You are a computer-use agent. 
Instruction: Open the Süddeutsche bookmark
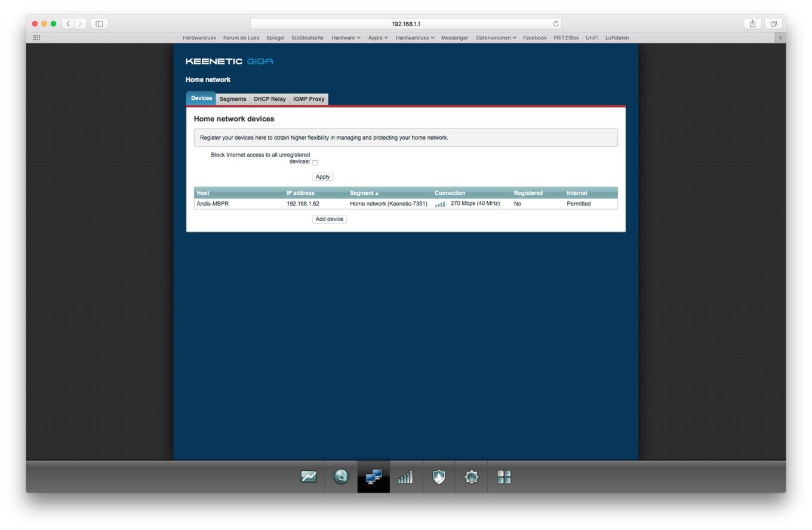(307, 38)
